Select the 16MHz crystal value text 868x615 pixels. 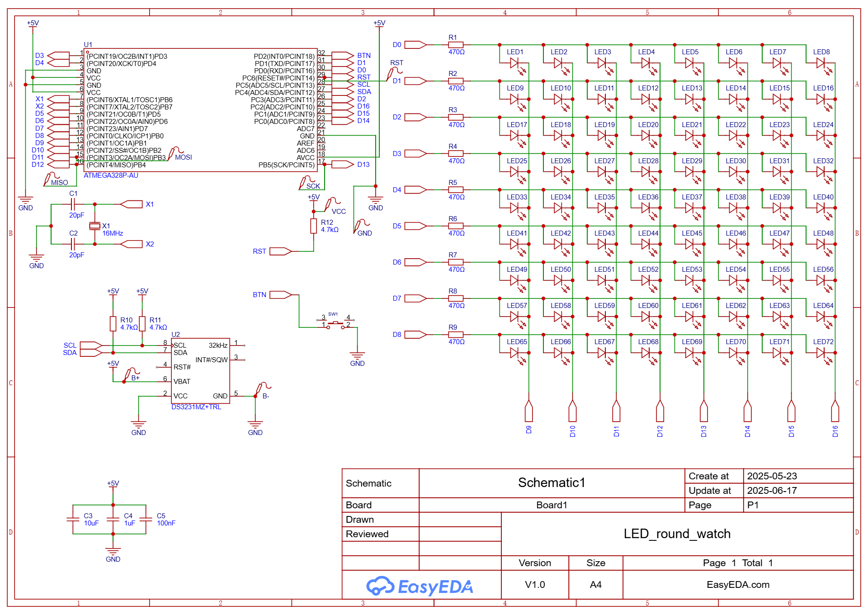(x=113, y=233)
